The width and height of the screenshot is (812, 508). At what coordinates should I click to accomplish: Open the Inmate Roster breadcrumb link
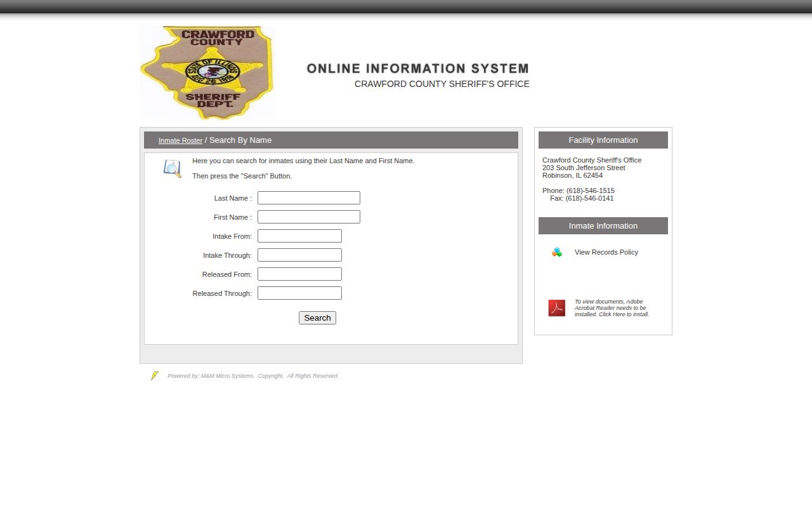180,140
